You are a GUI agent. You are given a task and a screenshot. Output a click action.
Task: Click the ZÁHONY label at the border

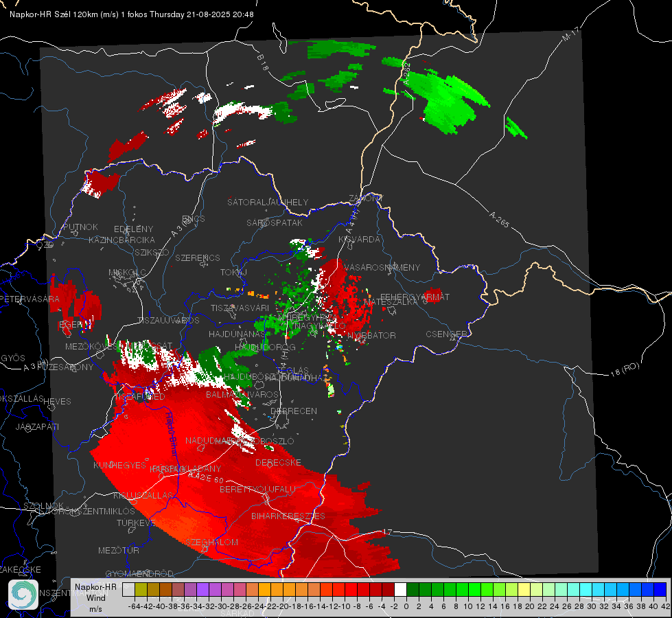(x=366, y=198)
